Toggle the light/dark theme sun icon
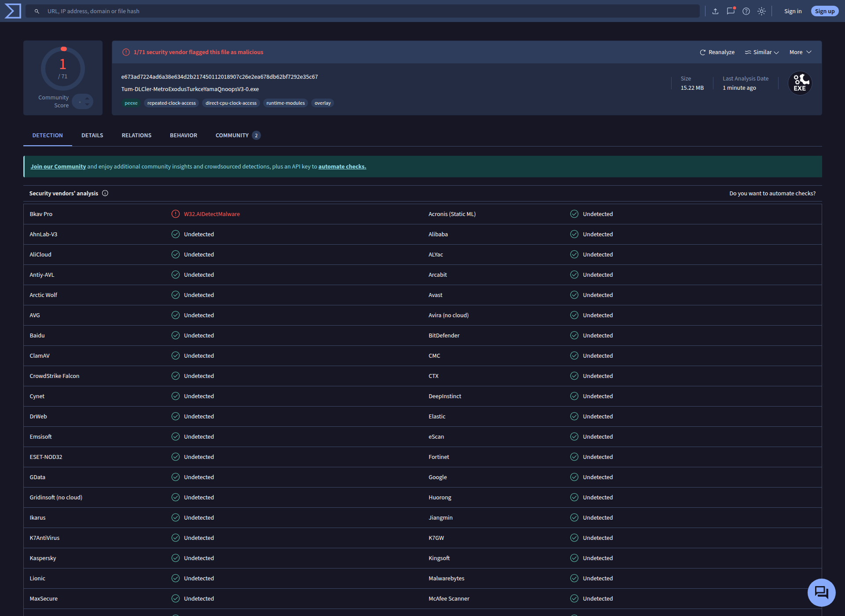845x616 pixels. click(761, 11)
